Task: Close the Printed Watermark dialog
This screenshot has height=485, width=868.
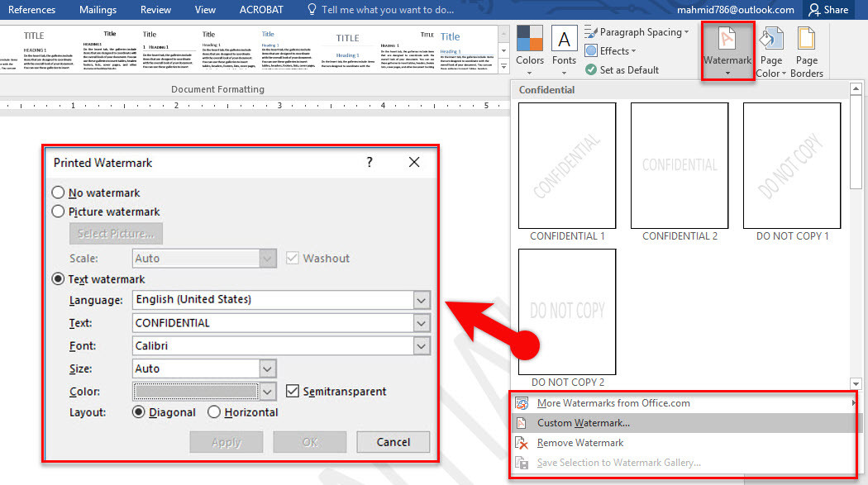Action: tap(414, 162)
